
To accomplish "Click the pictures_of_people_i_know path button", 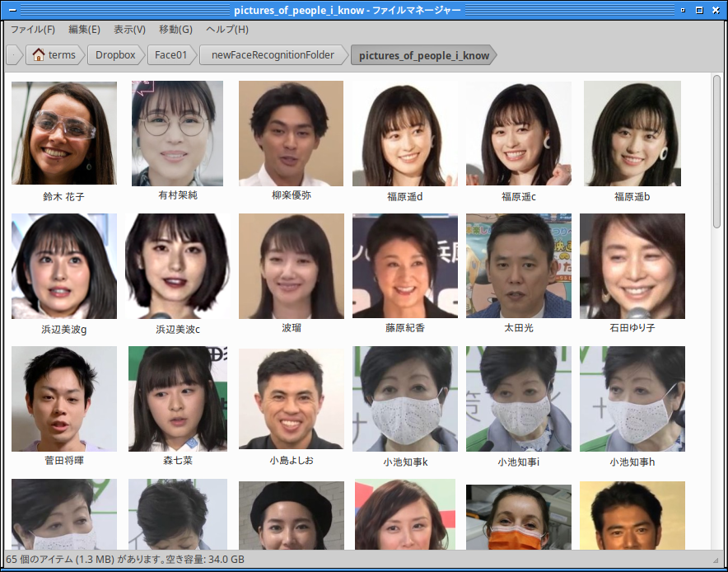I will [x=423, y=55].
